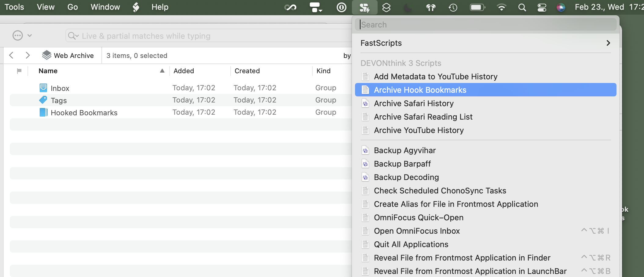Toggle the Do Not Disturb moon icon
Image resolution: width=644 pixels, height=277 pixels.
[x=408, y=7]
